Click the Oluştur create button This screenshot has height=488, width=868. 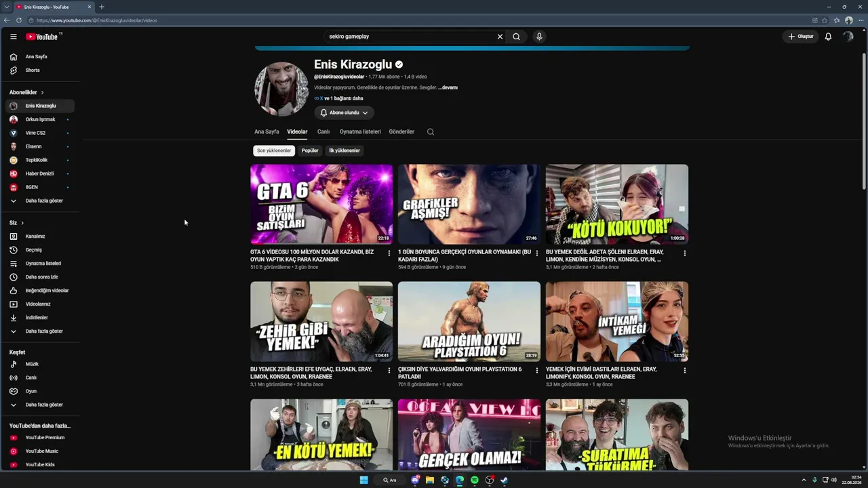click(x=800, y=37)
